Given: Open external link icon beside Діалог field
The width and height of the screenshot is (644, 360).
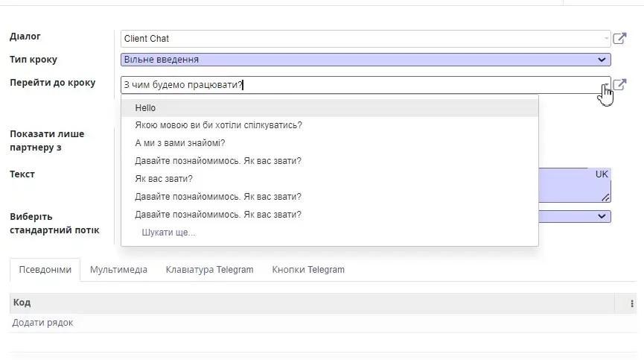Looking at the screenshot, I should click(x=619, y=38).
